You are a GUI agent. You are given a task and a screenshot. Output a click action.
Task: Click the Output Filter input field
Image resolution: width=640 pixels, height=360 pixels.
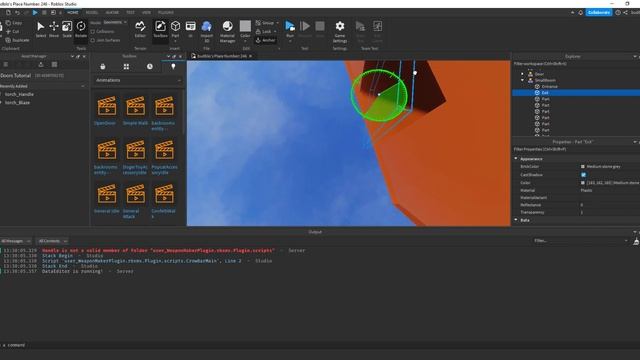pos(580,241)
